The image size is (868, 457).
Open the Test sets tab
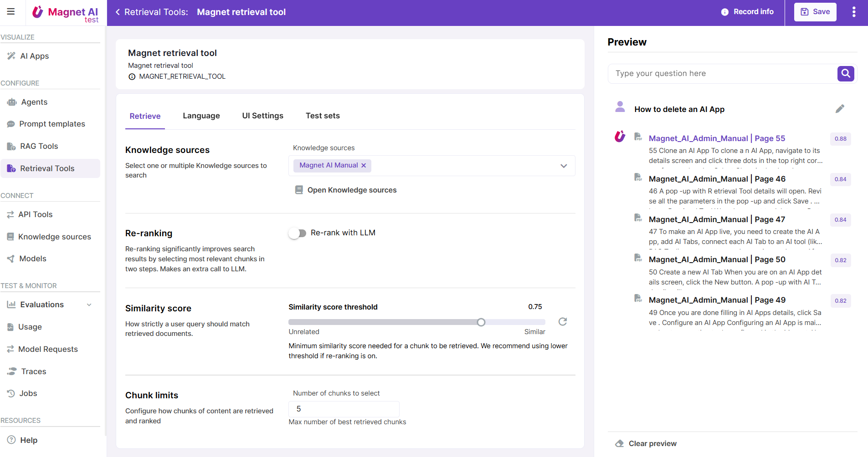[323, 116]
